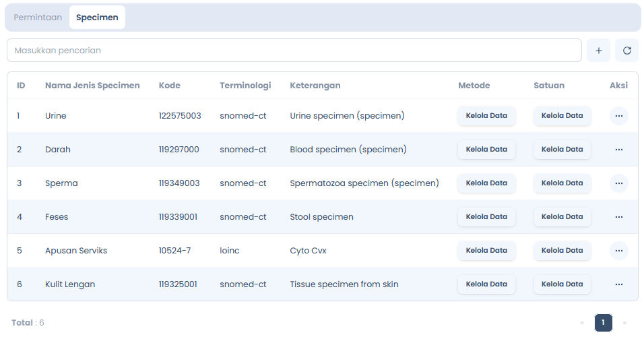Click Satuan Kelola Data for Kulit Lengan

(x=562, y=284)
